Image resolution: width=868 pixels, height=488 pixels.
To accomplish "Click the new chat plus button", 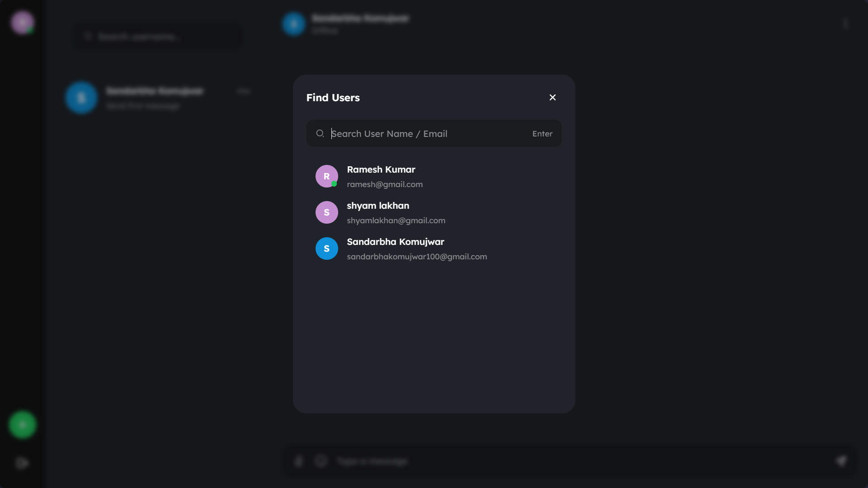I will [22, 424].
